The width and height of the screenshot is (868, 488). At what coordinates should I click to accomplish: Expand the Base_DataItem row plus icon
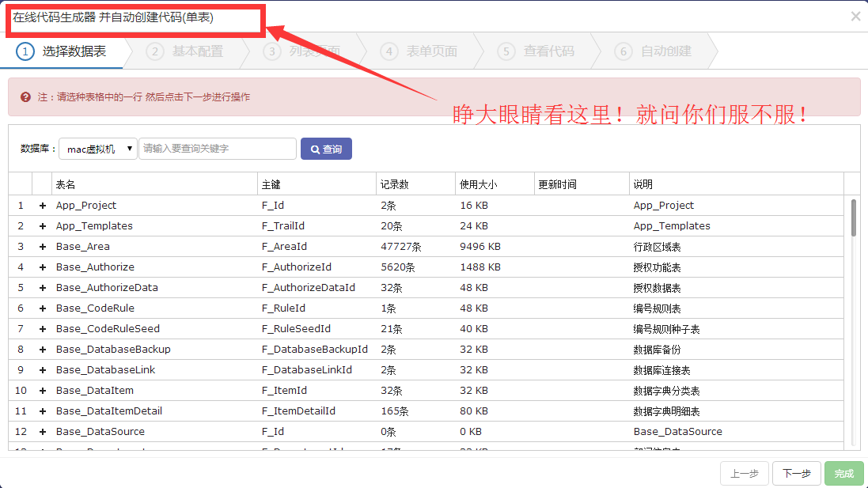(43, 391)
